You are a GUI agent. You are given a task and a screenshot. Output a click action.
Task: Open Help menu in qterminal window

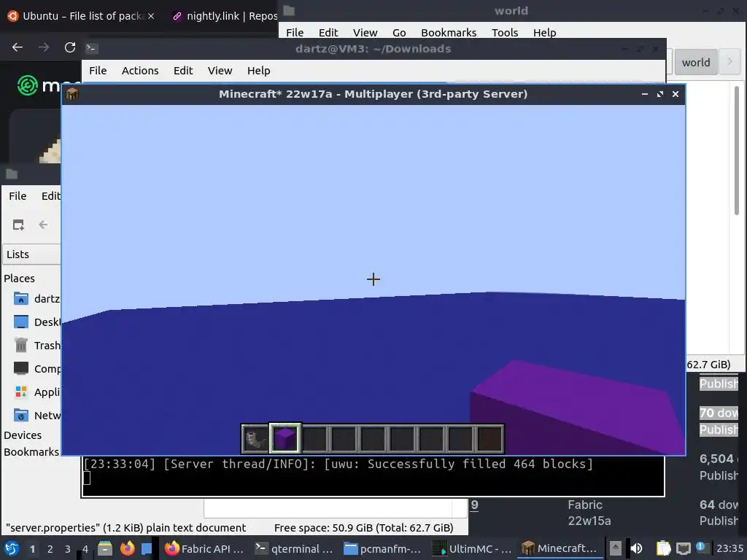click(259, 71)
